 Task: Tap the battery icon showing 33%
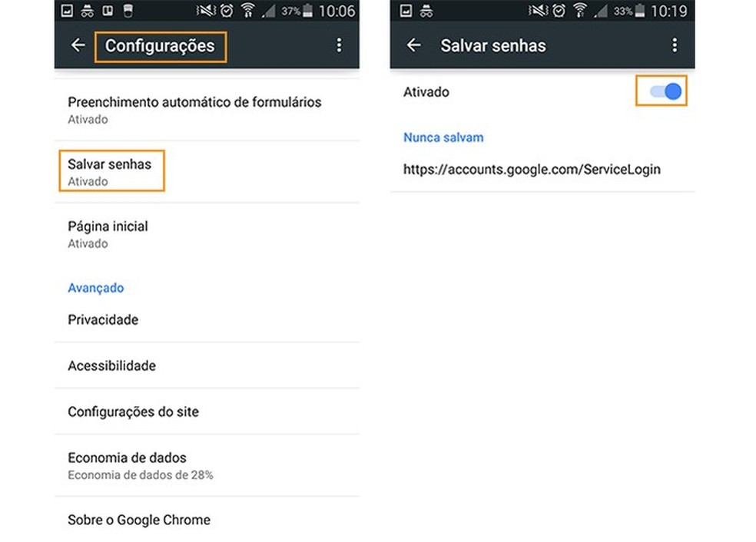[640, 11]
